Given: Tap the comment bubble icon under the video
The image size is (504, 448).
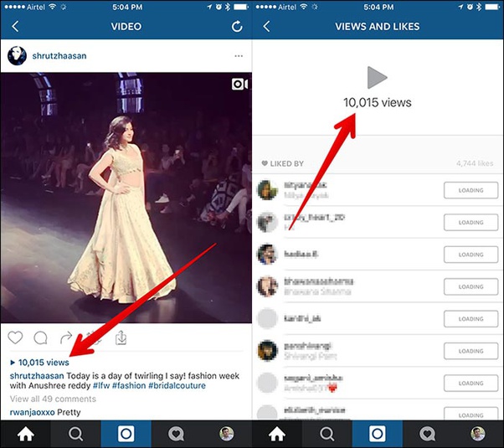Looking at the screenshot, I should (40, 337).
